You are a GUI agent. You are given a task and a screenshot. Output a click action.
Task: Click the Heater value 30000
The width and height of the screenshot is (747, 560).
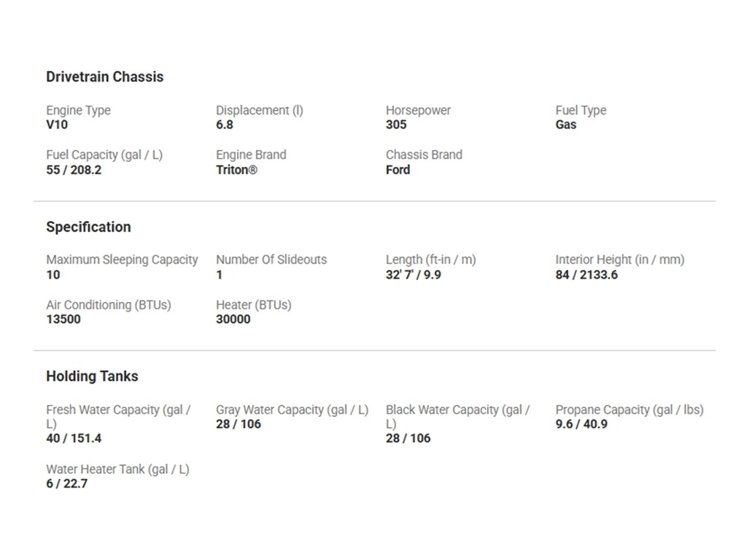[233, 319]
